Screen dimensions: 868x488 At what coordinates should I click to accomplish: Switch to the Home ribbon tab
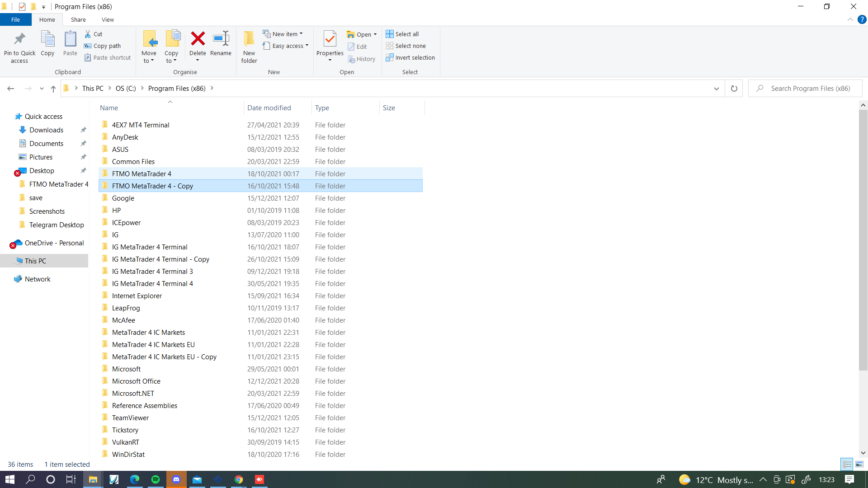coord(47,19)
